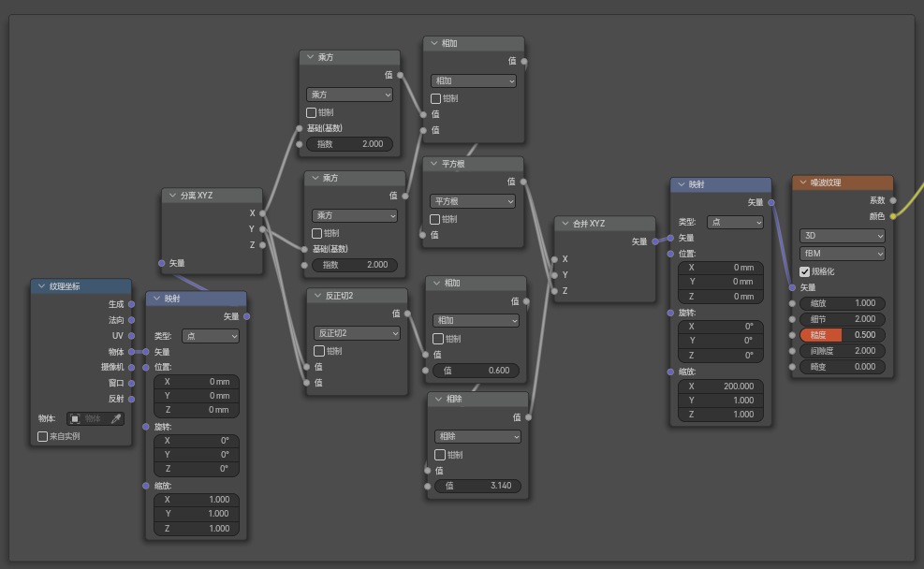Enable the 来自实例 checkbox
This screenshot has height=569, width=924.
43,436
